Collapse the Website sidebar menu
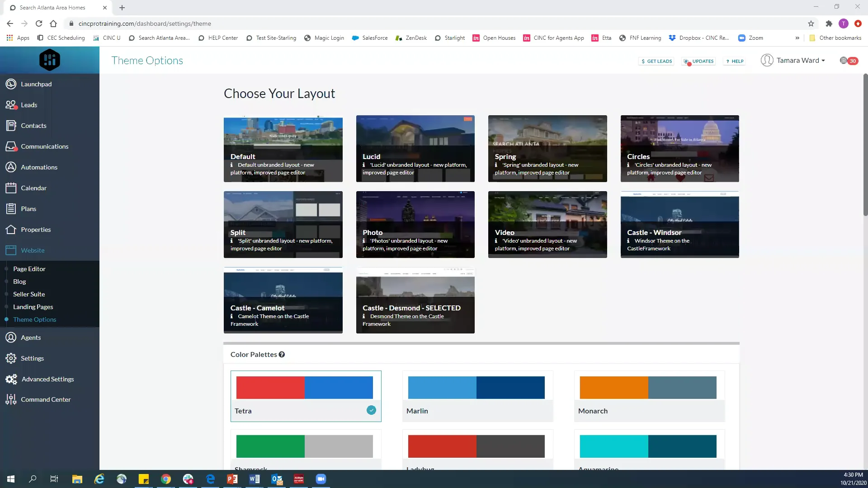This screenshot has height=488, width=868. pyautogui.click(x=33, y=250)
